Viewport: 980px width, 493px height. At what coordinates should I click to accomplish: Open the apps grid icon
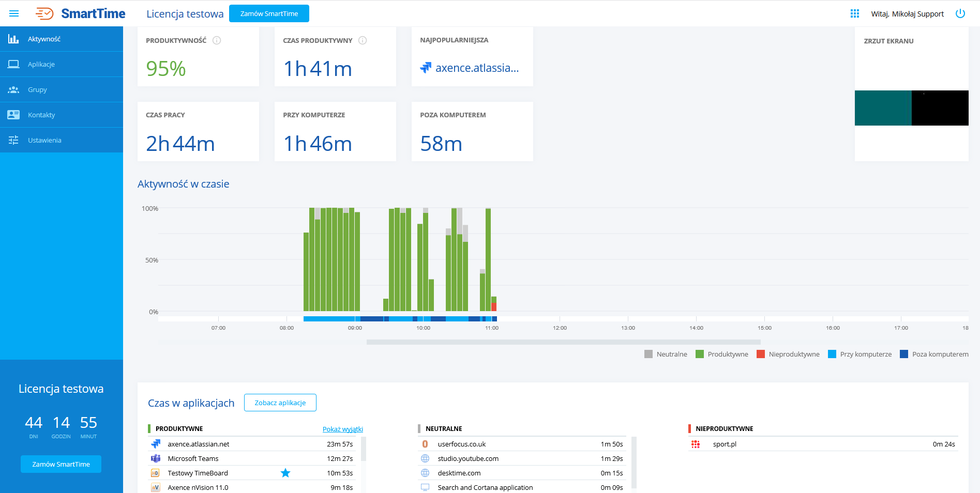855,13
